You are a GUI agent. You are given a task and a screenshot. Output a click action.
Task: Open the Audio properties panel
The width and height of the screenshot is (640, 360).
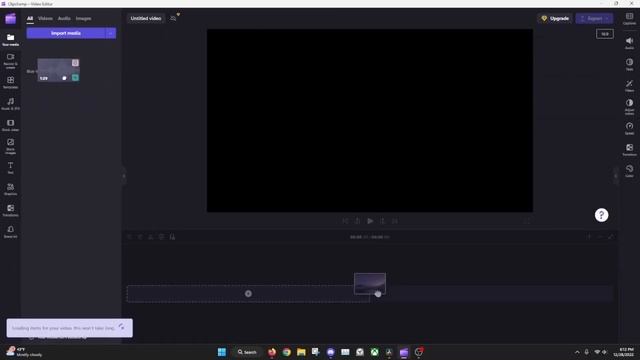coord(629,43)
